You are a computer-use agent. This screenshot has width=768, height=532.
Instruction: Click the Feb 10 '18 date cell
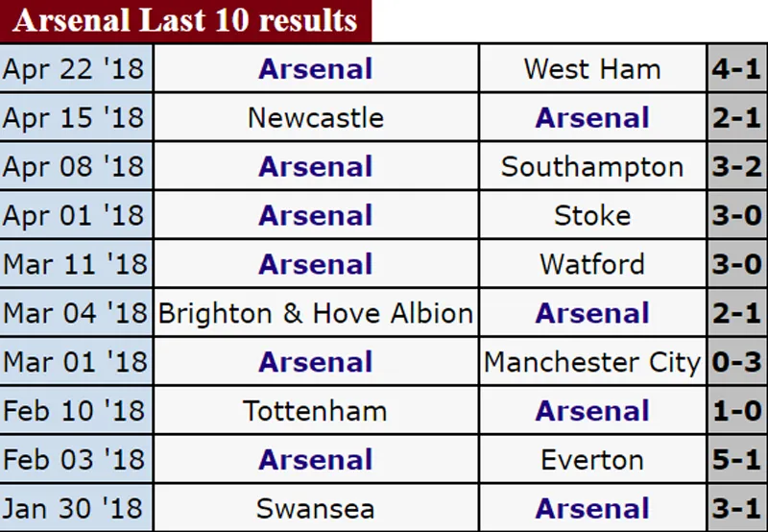click(x=73, y=411)
